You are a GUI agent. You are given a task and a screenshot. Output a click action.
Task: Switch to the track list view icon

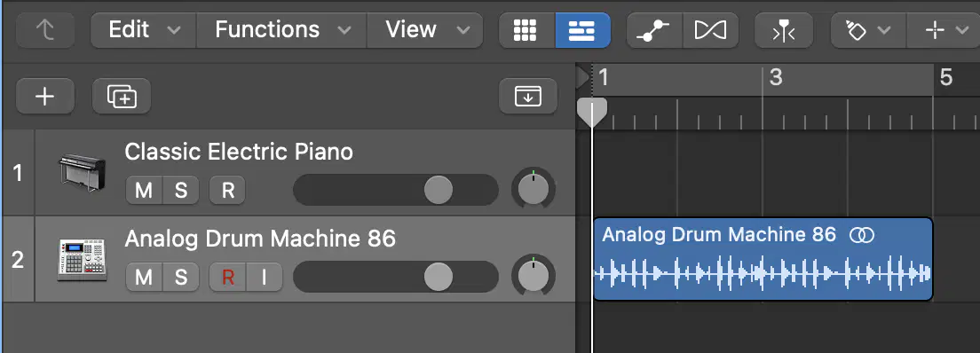[x=582, y=30]
